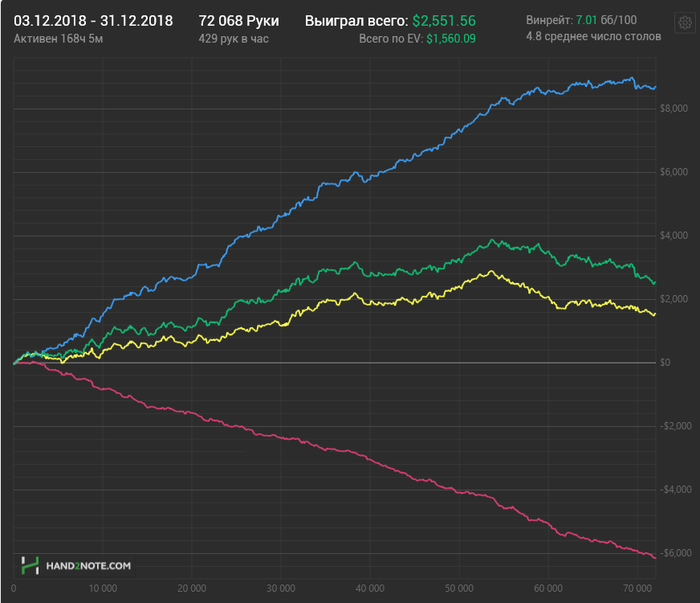
Task: Click the -$4,000 y-axis label
Action: click(x=675, y=490)
